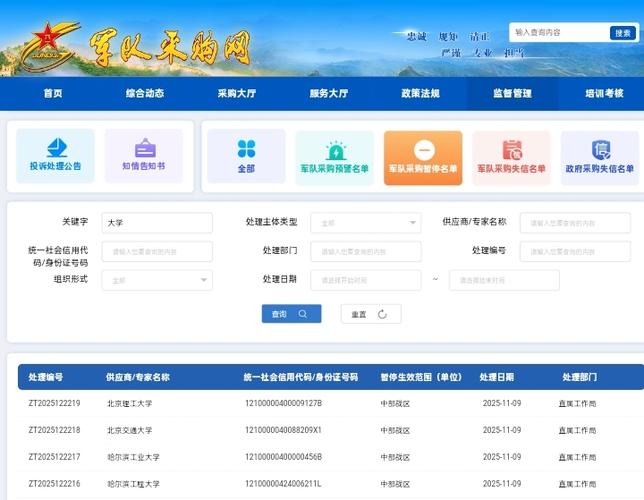Click credit code 12100000400000456B
644x500 pixels.
[x=283, y=457]
